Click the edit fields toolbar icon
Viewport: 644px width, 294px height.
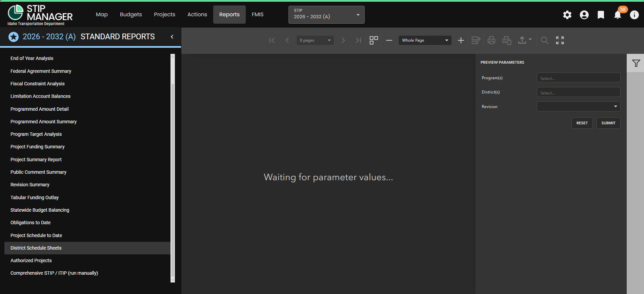pyautogui.click(x=476, y=40)
